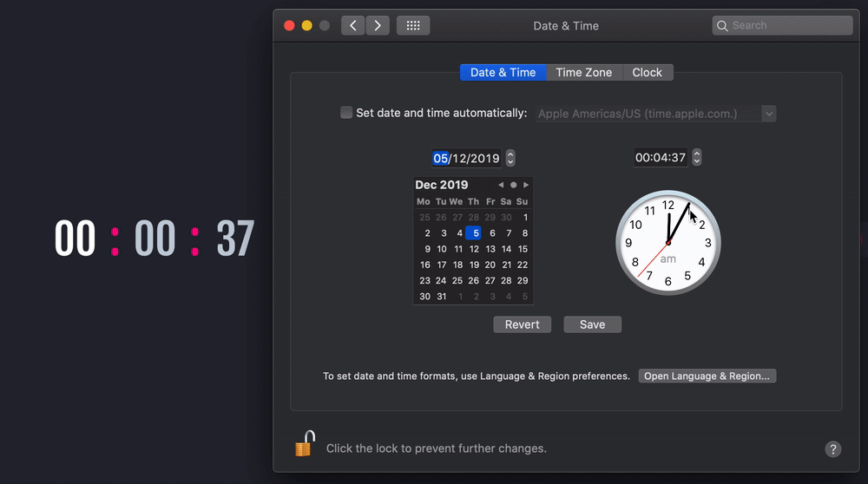Click in the Search field
Screen dimensions: 868x484
pyautogui.click(x=782, y=25)
